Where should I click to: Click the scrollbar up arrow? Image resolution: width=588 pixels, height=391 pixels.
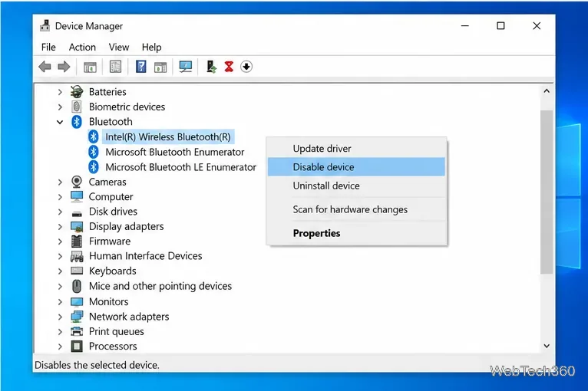pos(547,91)
